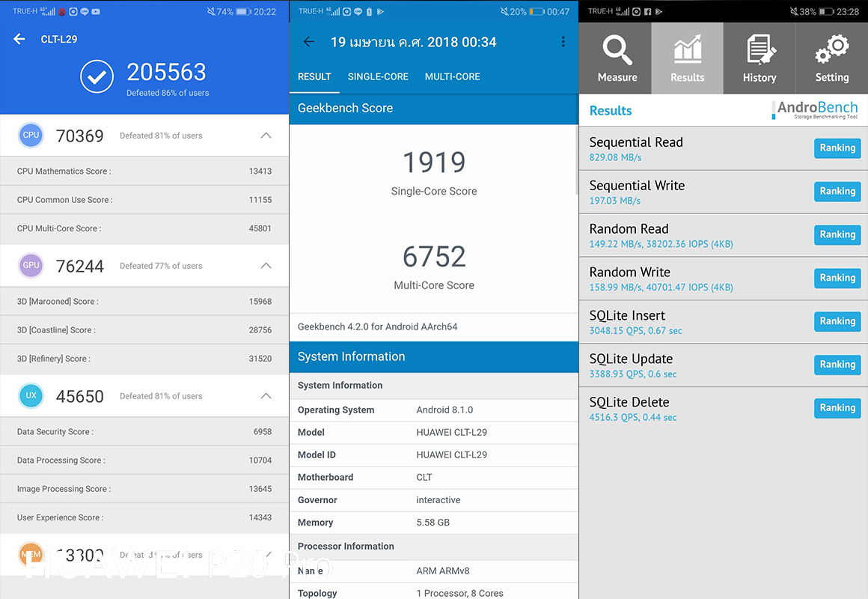Tap the "3D [Coastline] Score" row
The image size is (868, 599).
144,329
